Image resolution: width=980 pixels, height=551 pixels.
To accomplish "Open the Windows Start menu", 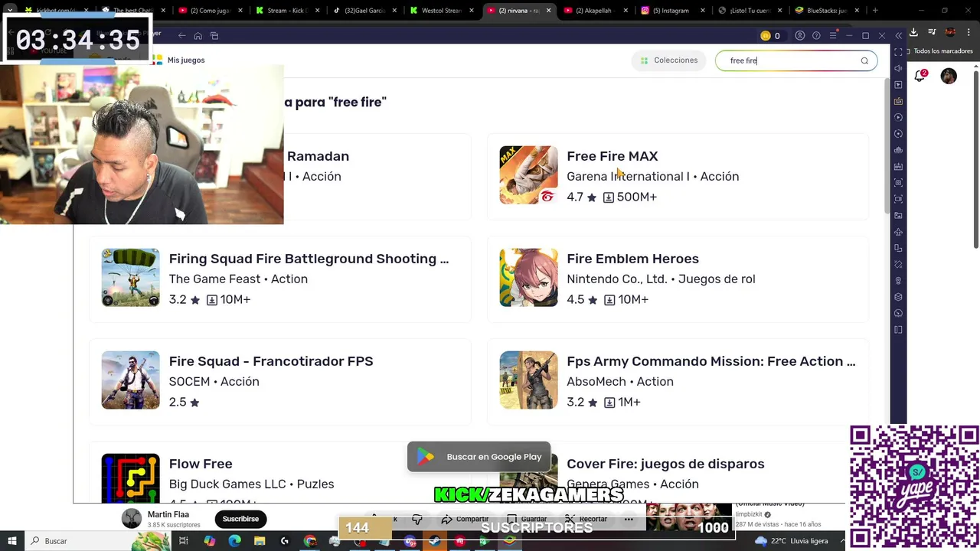I will (11, 541).
